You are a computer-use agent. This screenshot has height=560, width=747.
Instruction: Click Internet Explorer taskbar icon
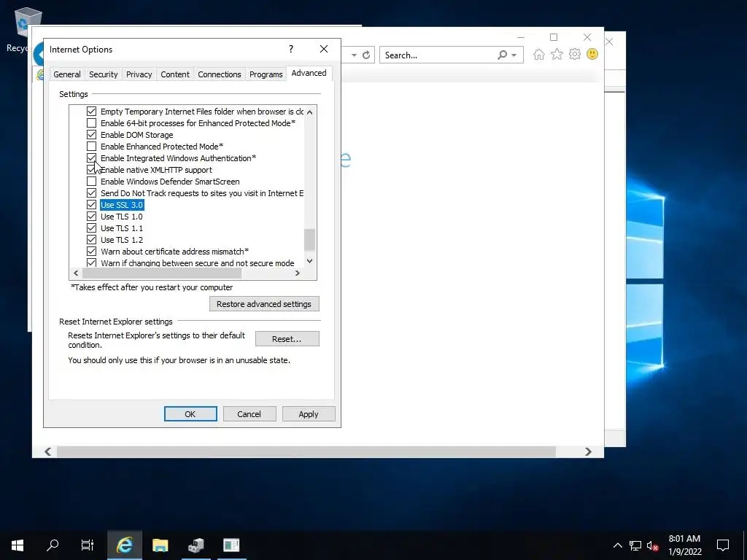pyautogui.click(x=124, y=545)
